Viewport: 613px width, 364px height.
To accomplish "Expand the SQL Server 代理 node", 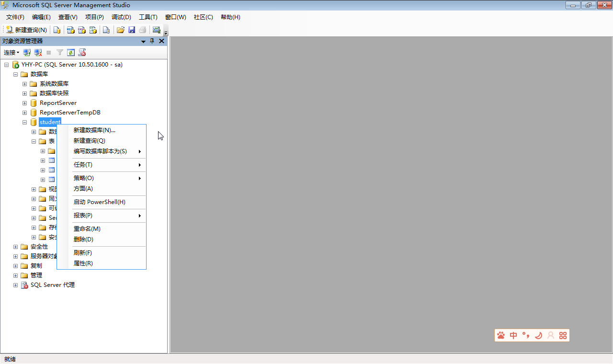I will click(15, 285).
